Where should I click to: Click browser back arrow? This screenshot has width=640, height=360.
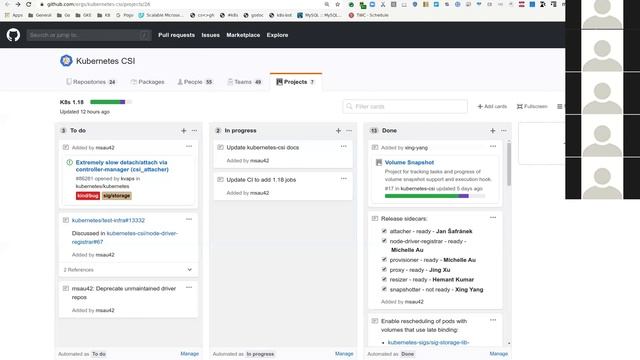(7, 4)
